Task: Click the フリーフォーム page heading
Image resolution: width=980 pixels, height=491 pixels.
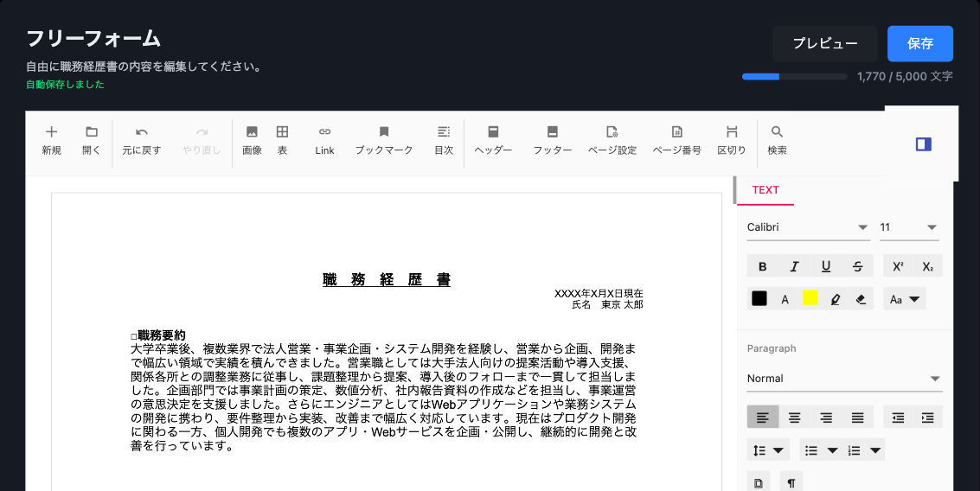Action: tap(93, 39)
